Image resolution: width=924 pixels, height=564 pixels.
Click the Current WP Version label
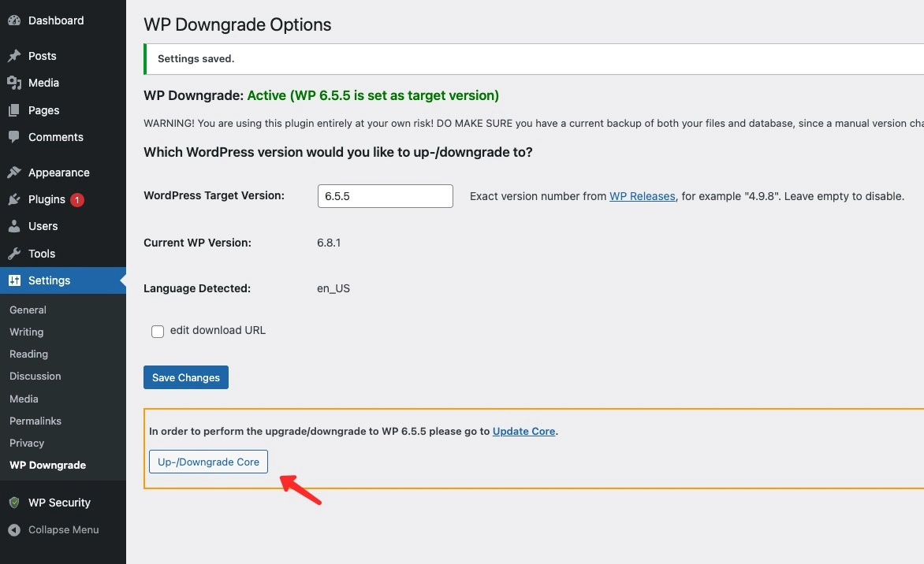click(x=197, y=243)
